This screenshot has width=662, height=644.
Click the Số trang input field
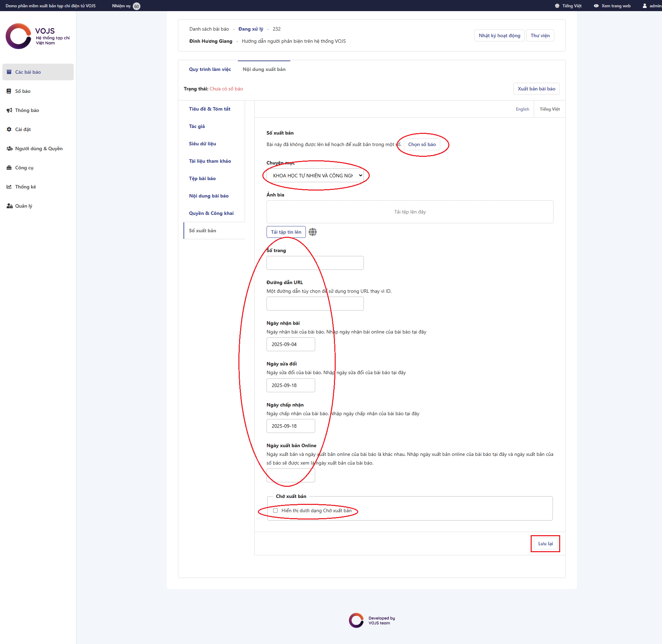(315, 263)
